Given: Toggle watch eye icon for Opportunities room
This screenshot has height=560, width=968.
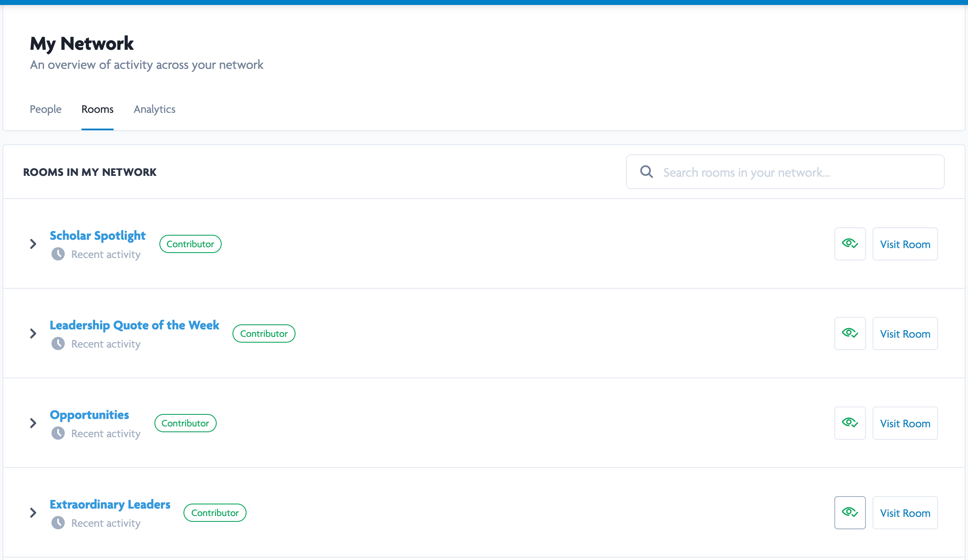Looking at the screenshot, I should click(850, 423).
